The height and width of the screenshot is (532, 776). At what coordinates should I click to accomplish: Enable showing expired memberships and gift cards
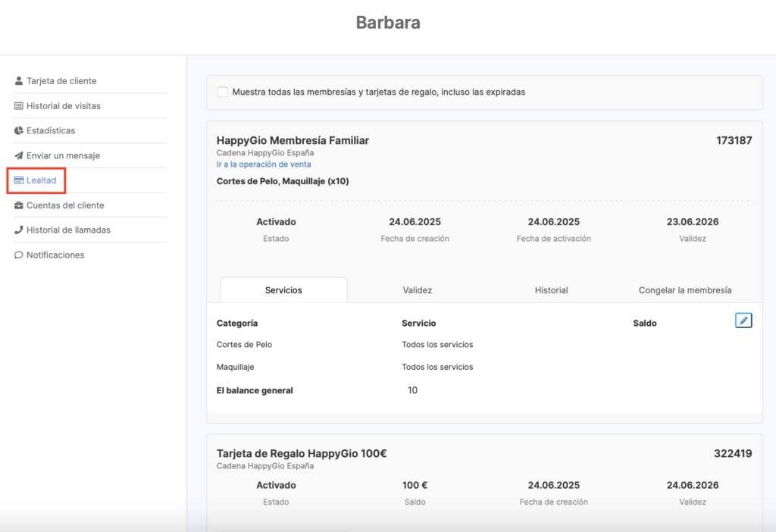tap(223, 92)
